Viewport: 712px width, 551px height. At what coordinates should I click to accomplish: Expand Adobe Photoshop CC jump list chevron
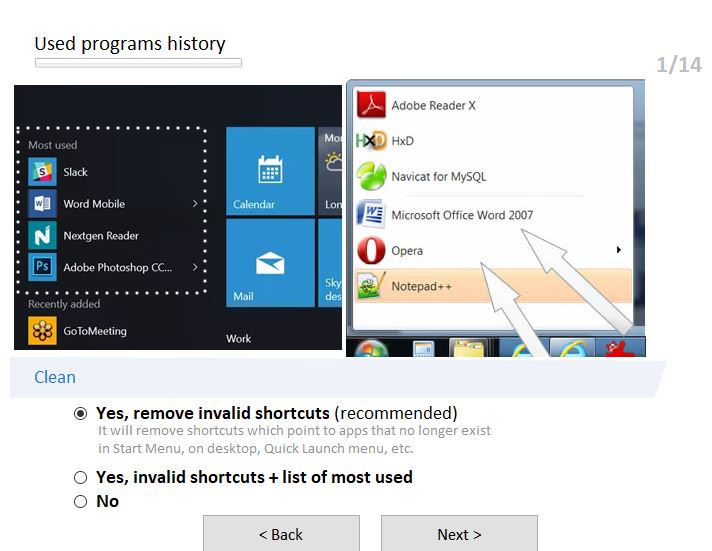(x=195, y=267)
